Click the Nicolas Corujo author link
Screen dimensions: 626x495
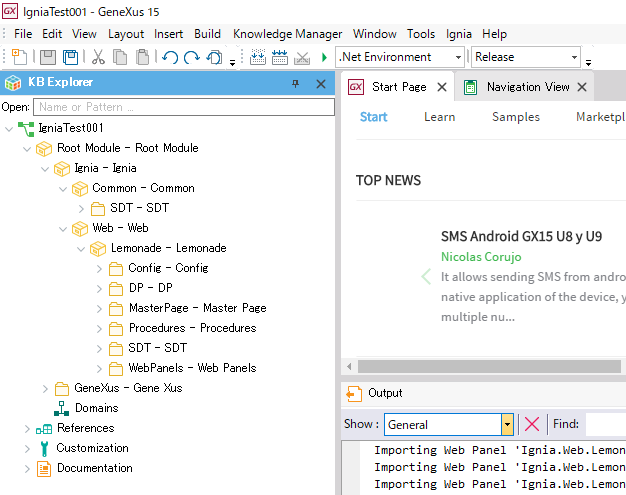481,257
